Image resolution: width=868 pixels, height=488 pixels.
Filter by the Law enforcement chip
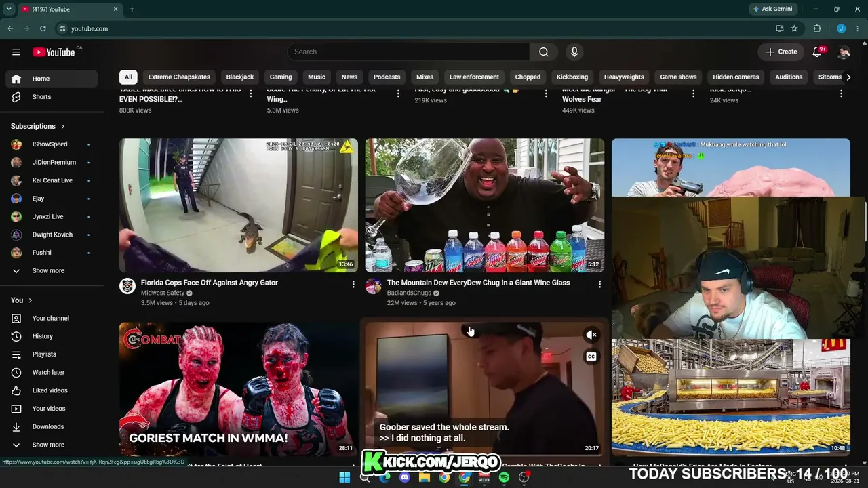(474, 77)
